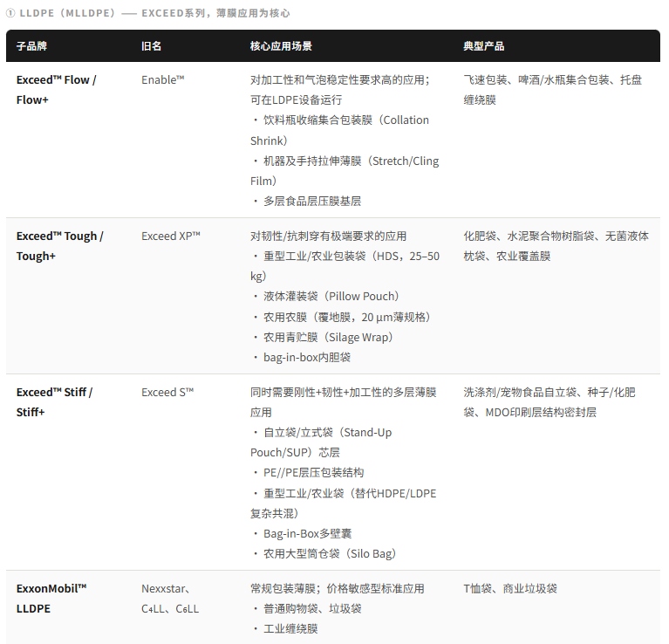Click the 旧名 column header
Screen dimensions: 669x644
pyautogui.click(x=152, y=46)
